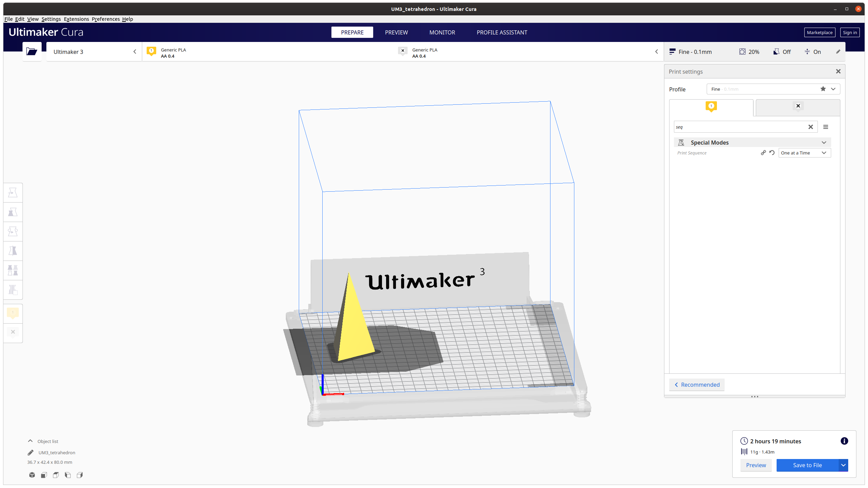
Task: Select the Move tool in left toolbar
Action: click(13, 193)
